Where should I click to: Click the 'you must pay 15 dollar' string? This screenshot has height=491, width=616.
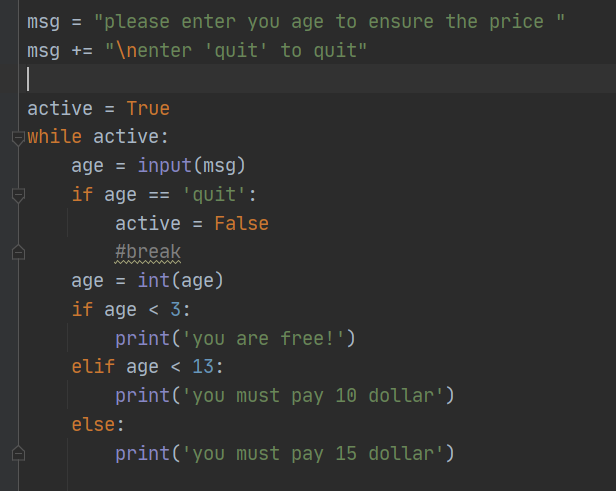[313, 453]
